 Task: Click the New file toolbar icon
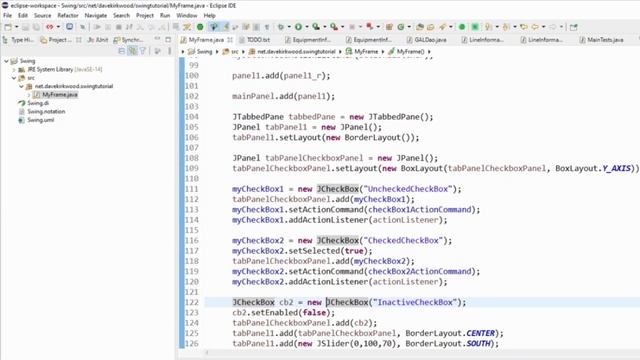click(8, 27)
